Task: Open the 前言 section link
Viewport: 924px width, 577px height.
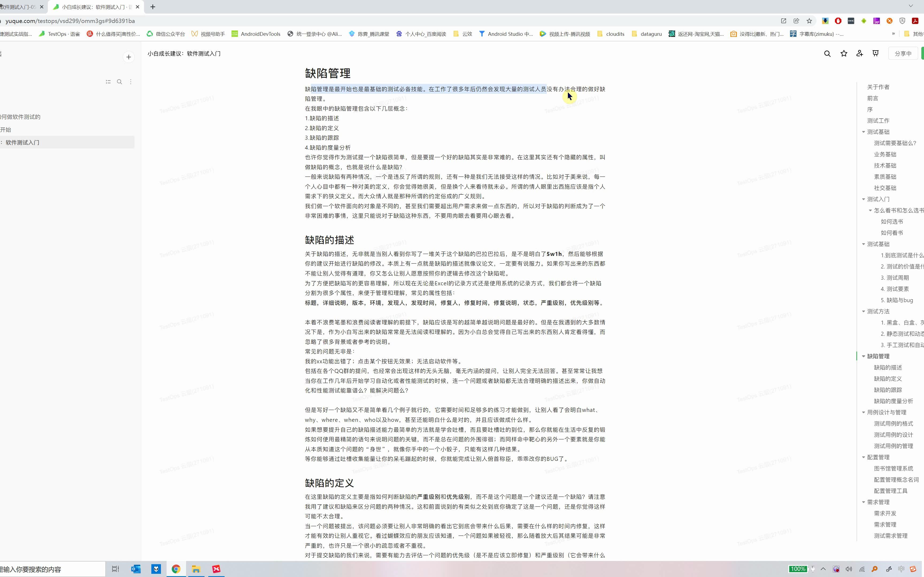Action: [872, 98]
